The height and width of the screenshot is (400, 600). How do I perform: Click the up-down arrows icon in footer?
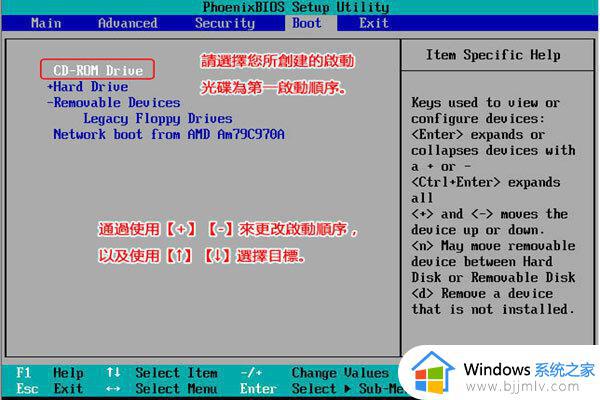113,372
